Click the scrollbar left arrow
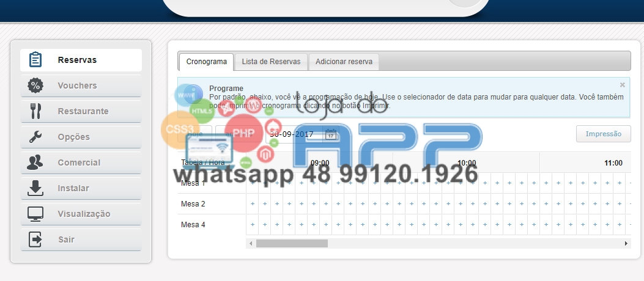This screenshot has width=644, height=281. point(250,243)
